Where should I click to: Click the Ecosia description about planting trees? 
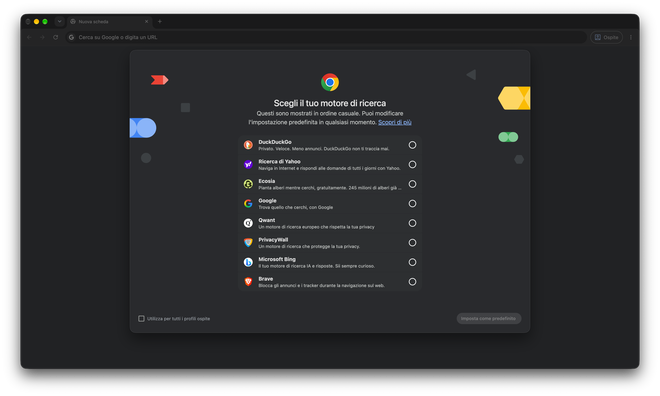click(330, 188)
